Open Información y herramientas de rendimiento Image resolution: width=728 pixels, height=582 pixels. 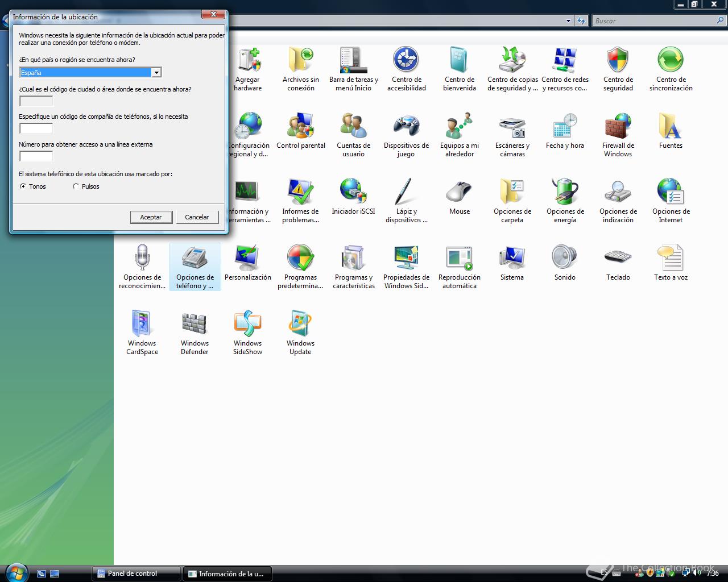tap(249, 201)
